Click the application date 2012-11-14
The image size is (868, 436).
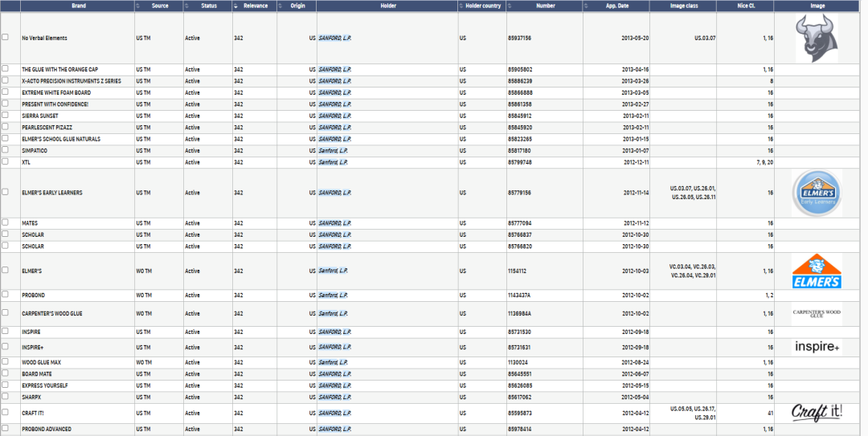[635, 193]
